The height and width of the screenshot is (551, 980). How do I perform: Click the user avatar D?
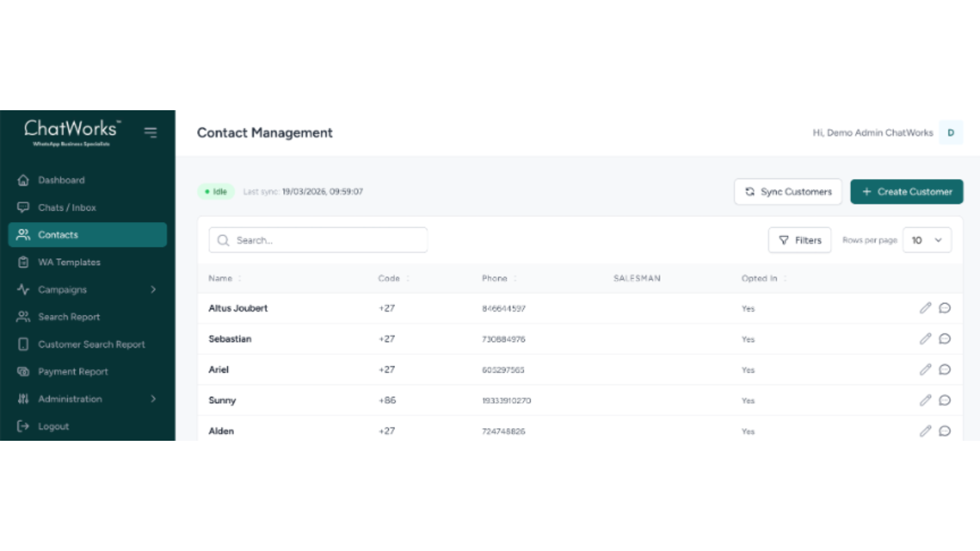point(951,133)
